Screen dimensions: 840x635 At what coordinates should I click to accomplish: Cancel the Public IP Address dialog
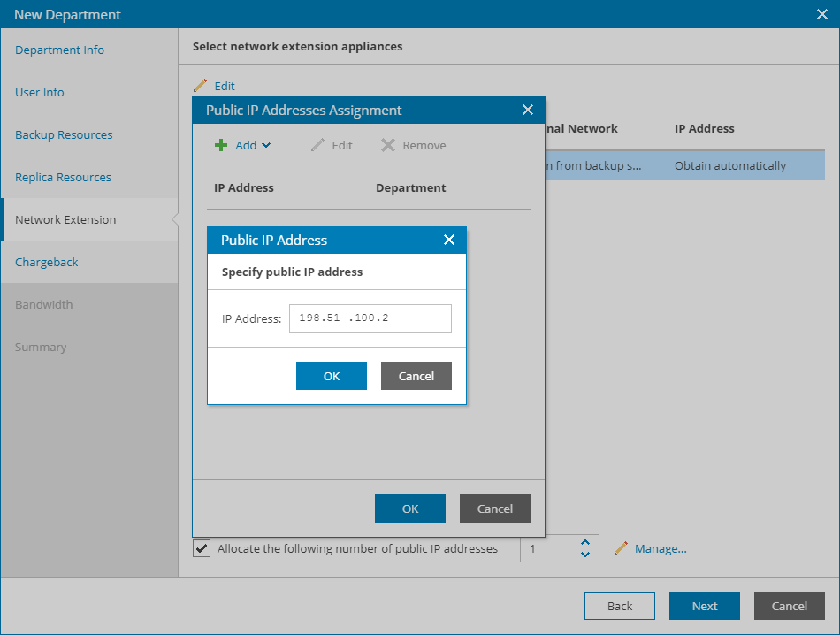click(x=416, y=376)
